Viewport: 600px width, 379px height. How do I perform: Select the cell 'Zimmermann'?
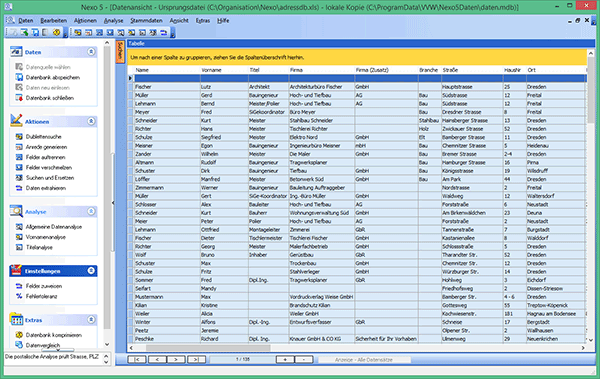167,188
